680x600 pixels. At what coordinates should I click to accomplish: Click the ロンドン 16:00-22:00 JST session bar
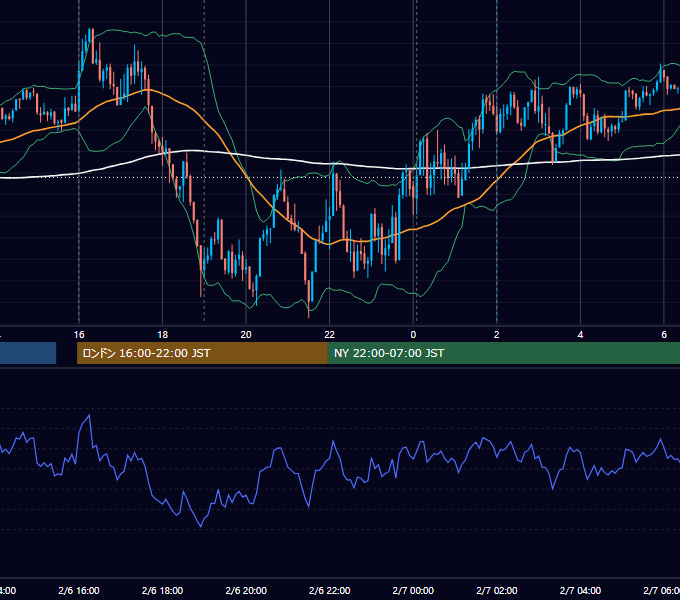(x=202, y=353)
